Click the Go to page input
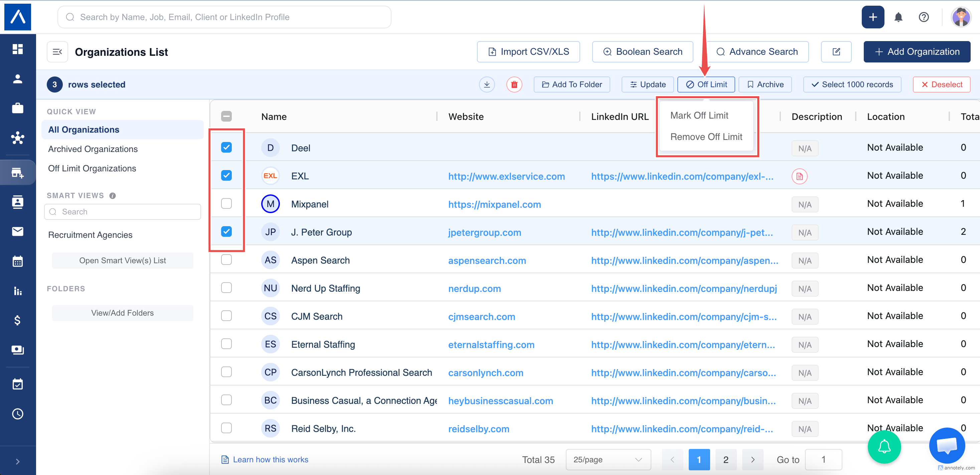 tap(823, 460)
